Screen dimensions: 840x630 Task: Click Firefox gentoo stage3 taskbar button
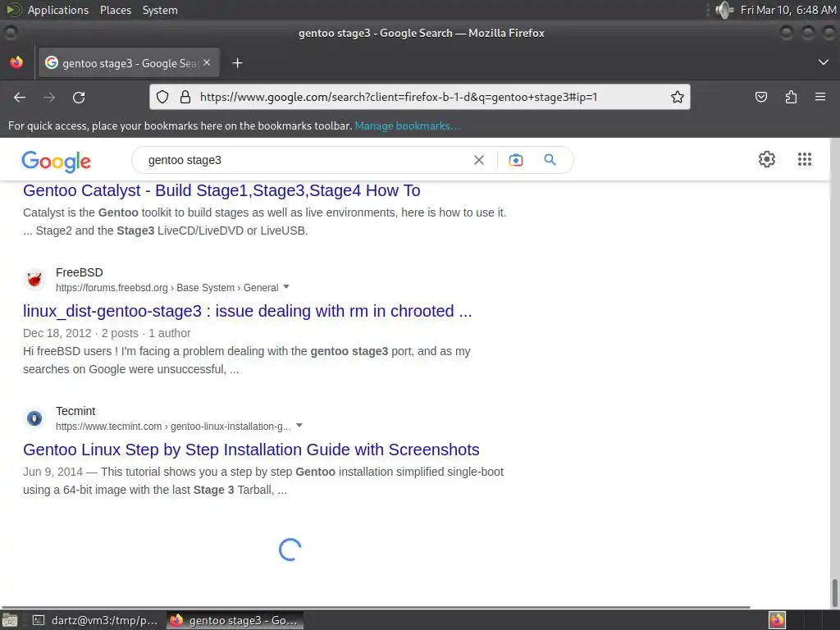coord(235,620)
